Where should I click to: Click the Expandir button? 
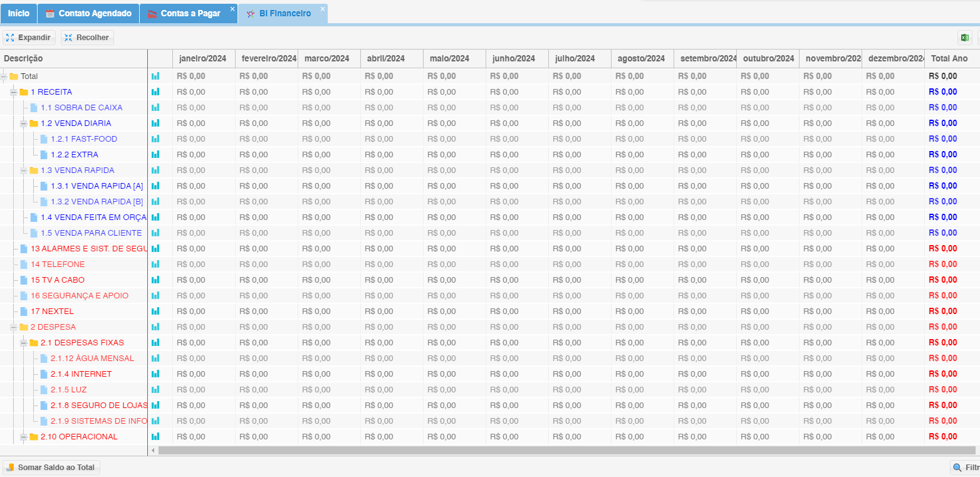[29, 38]
